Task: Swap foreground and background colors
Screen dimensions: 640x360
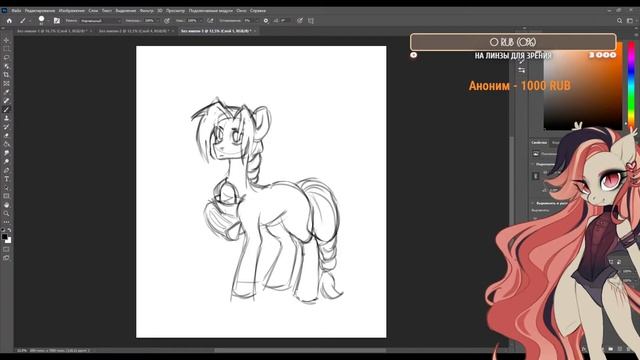Action: (x=9, y=231)
